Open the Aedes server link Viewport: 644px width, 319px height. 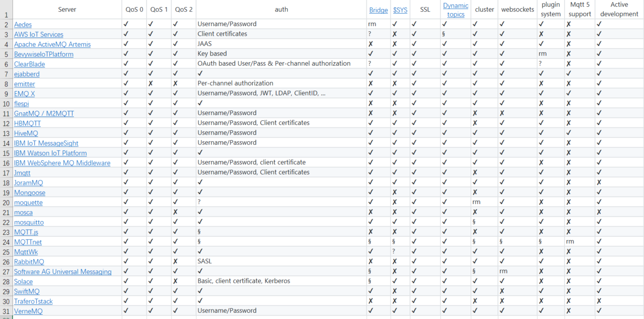[x=23, y=24]
